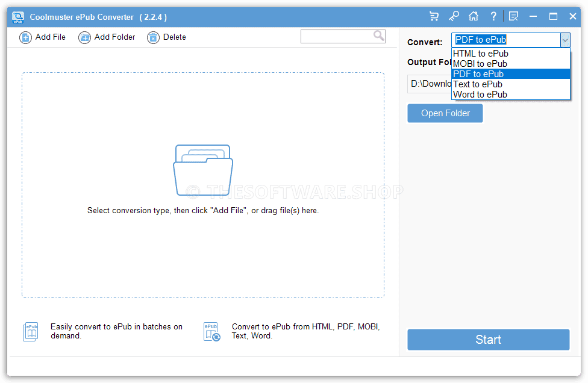Click the Open Folder button
Screen dimensions: 588x383
point(445,113)
